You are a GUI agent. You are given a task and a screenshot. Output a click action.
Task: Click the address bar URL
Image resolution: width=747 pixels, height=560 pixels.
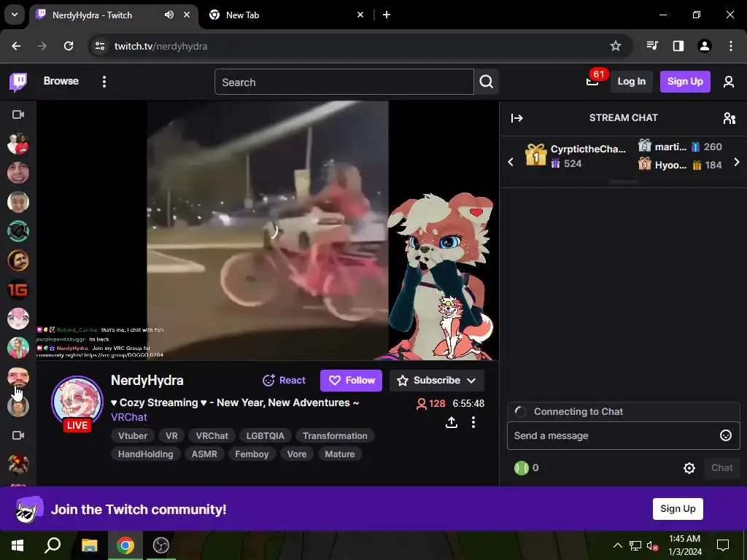pyautogui.click(x=160, y=46)
